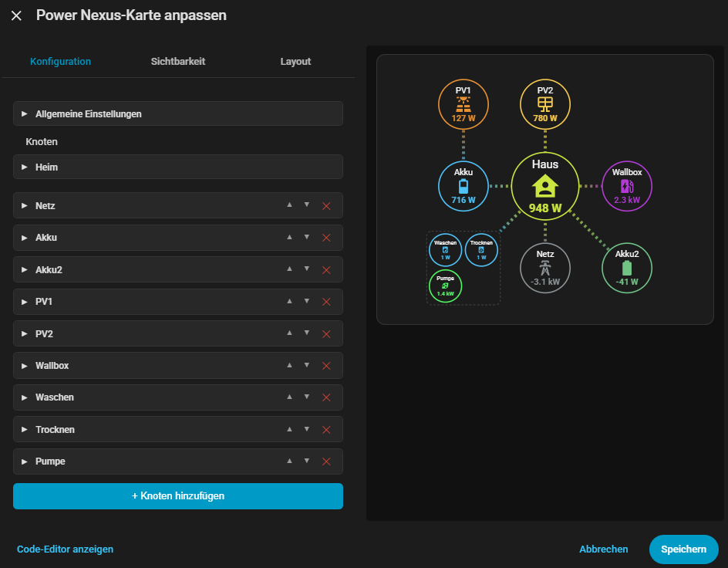Click the Wallbox charger node in preview
The image size is (728, 568).
pyautogui.click(x=627, y=186)
